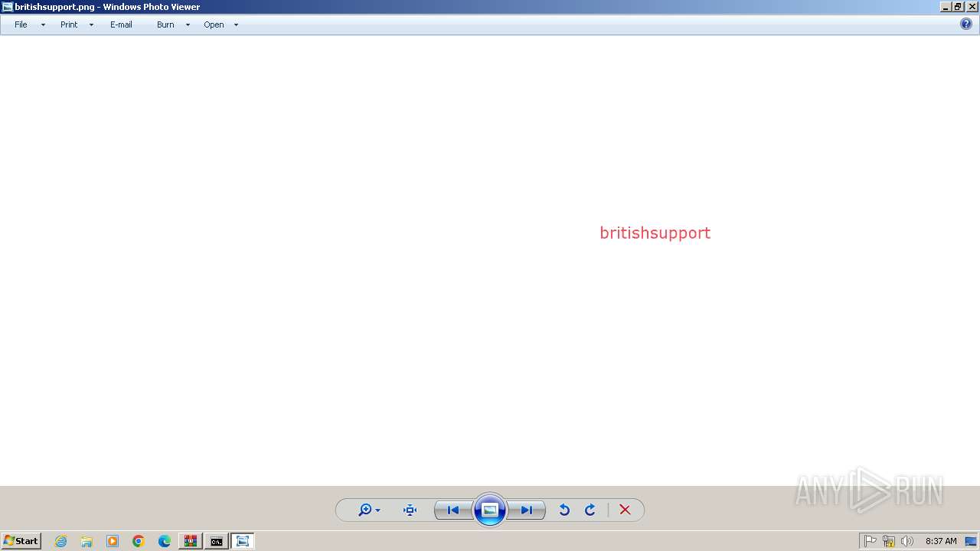Go to the next image

(x=527, y=510)
